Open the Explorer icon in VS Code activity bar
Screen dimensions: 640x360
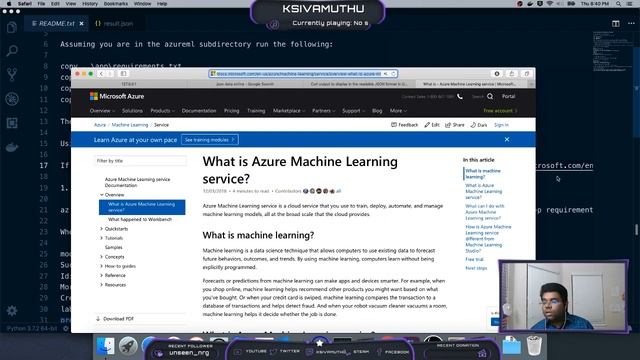coord(12,27)
